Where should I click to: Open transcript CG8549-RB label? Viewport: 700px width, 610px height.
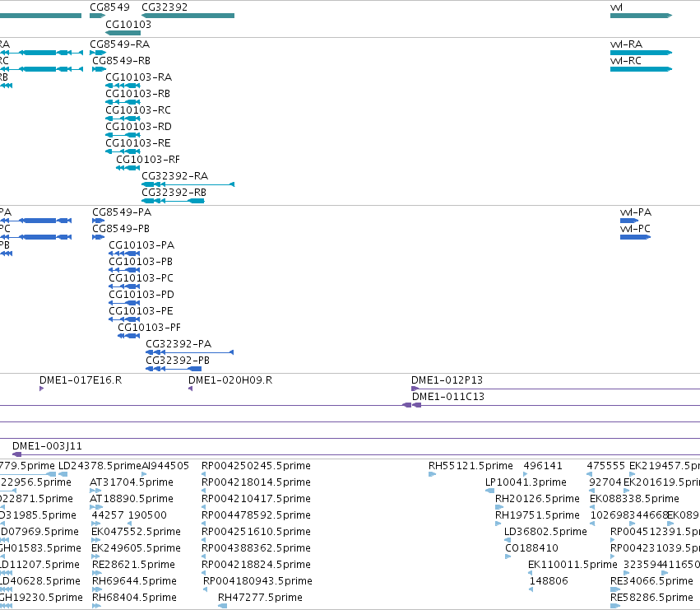tap(122, 61)
